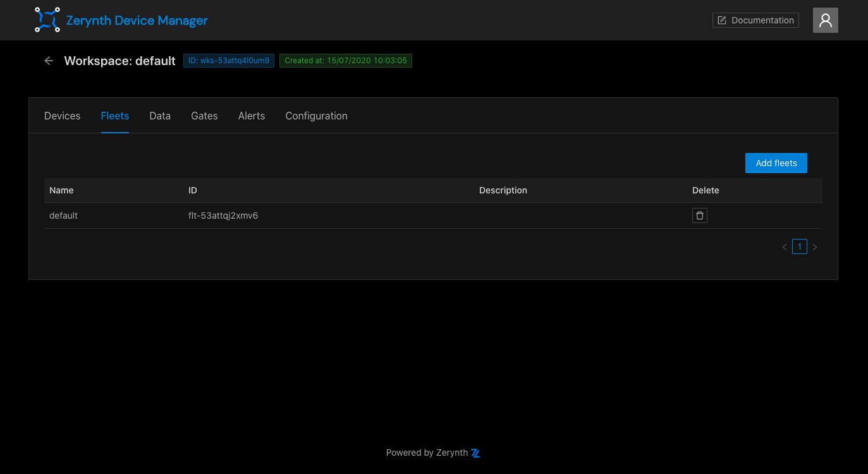Open the Alerts tab

252,116
